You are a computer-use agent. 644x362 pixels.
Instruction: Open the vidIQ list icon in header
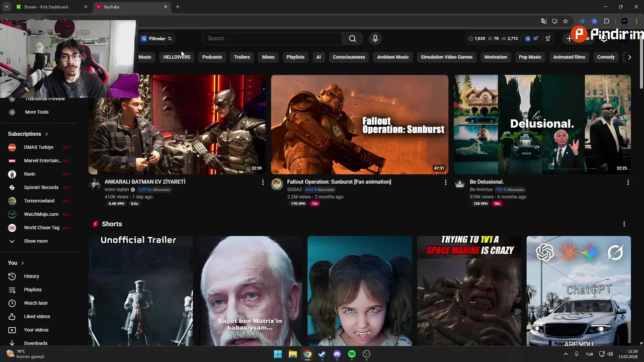(536, 39)
